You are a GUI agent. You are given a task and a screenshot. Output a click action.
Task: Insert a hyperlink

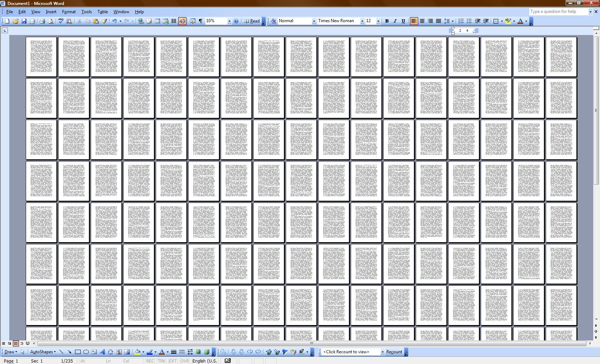(x=141, y=21)
